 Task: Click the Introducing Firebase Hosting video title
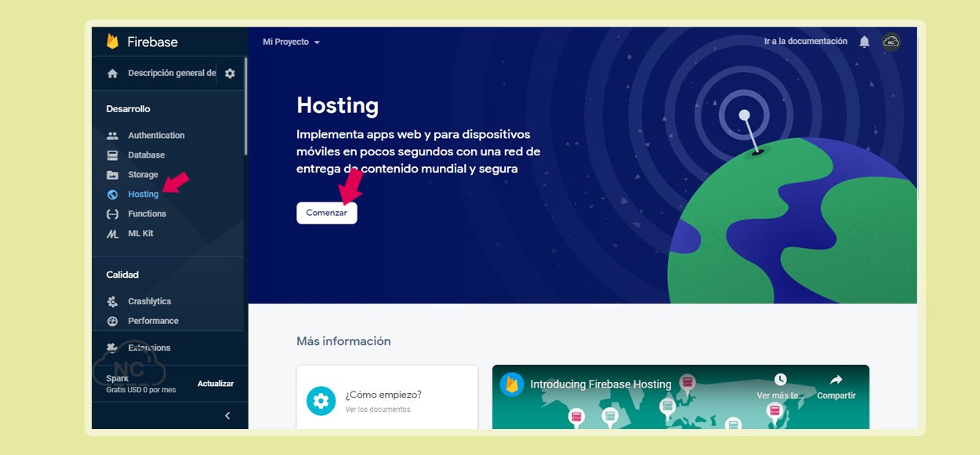point(601,384)
